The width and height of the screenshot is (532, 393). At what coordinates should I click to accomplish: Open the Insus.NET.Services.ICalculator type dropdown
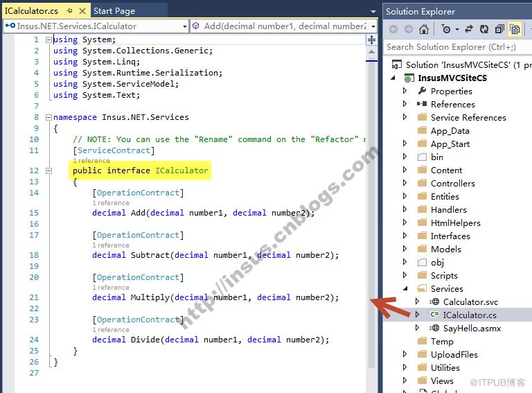96,26
